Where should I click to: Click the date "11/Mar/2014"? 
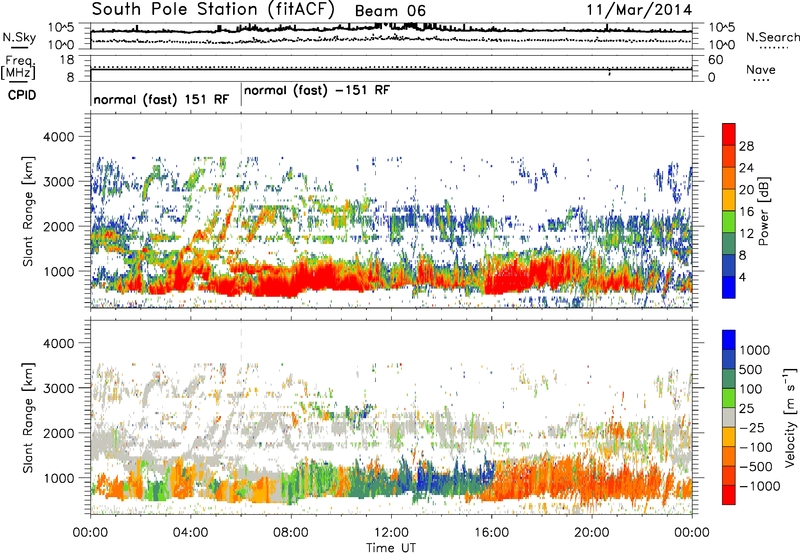click(x=639, y=10)
